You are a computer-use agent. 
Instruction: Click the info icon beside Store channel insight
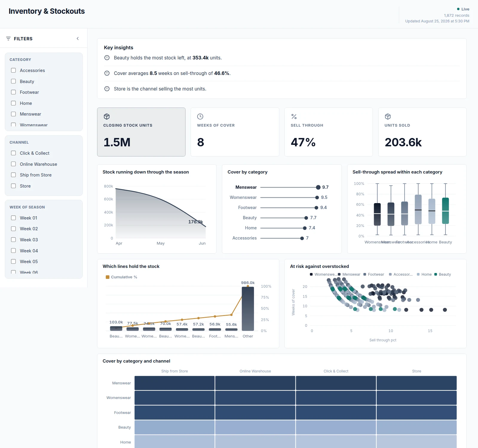tap(107, 89)
